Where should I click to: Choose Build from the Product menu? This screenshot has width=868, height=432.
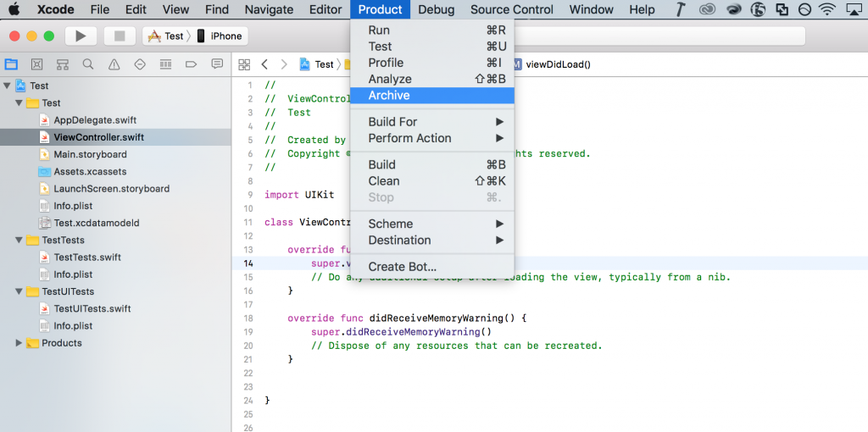pos(432,165)
